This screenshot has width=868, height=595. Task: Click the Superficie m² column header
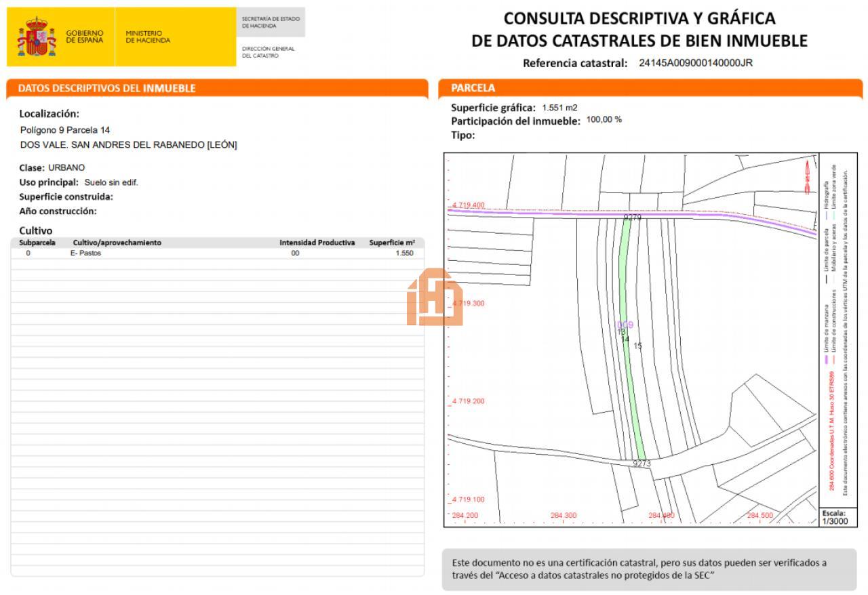click(391, 243)
